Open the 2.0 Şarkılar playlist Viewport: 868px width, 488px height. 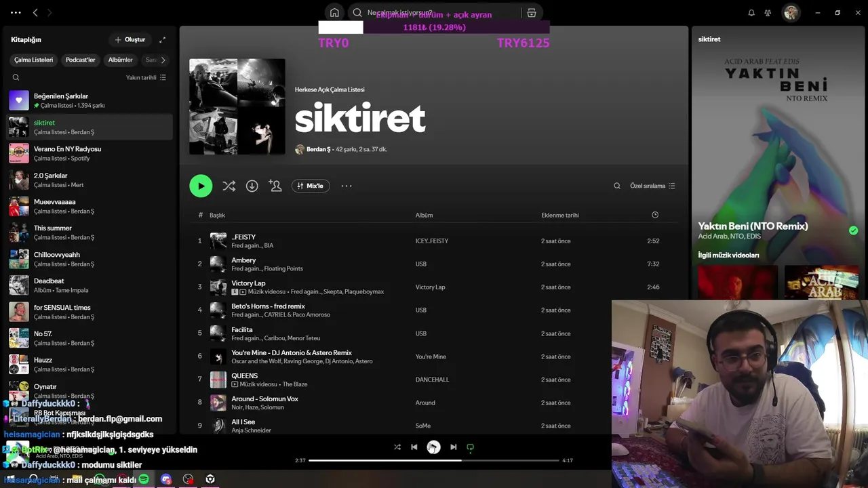[x=90, y=180]
